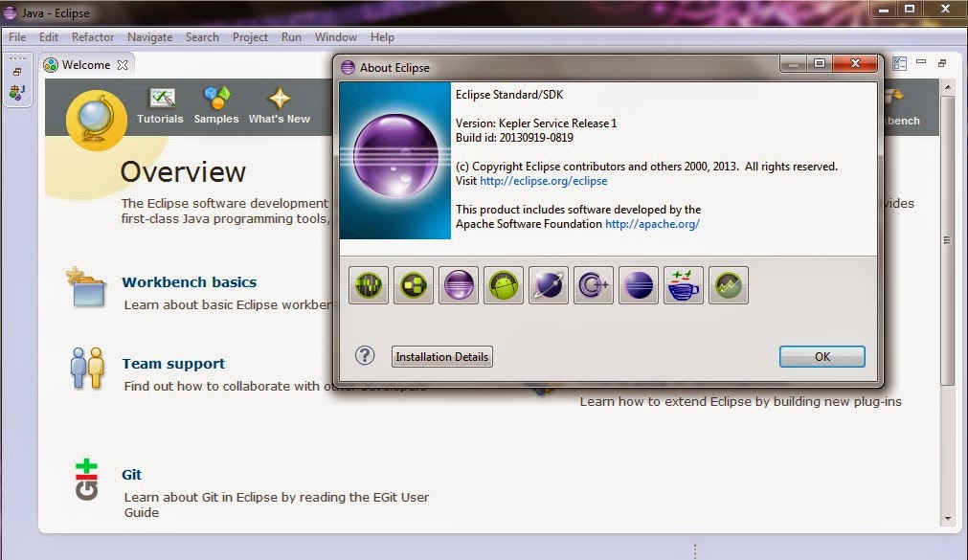Open the Search menu

tap(202, 37)
